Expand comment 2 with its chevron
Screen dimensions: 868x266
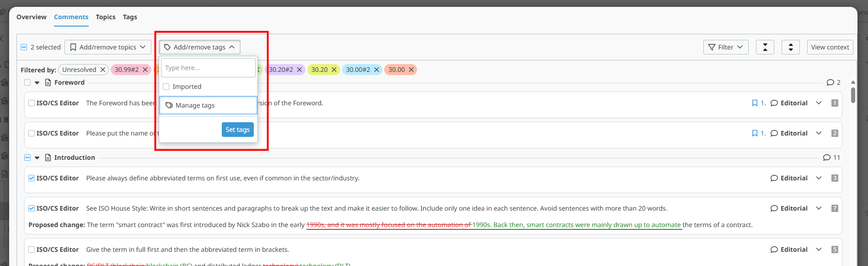[819, 133]
